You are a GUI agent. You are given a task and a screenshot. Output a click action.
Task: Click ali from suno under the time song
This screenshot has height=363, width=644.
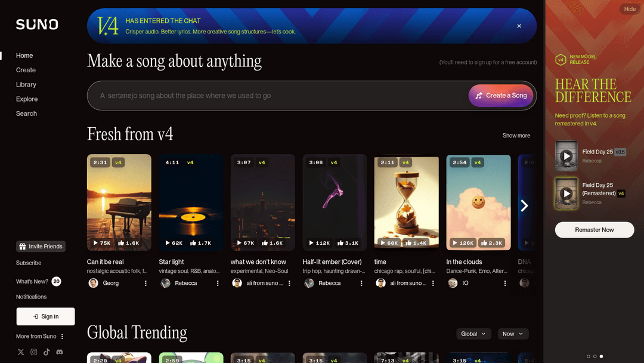(408, 283)
